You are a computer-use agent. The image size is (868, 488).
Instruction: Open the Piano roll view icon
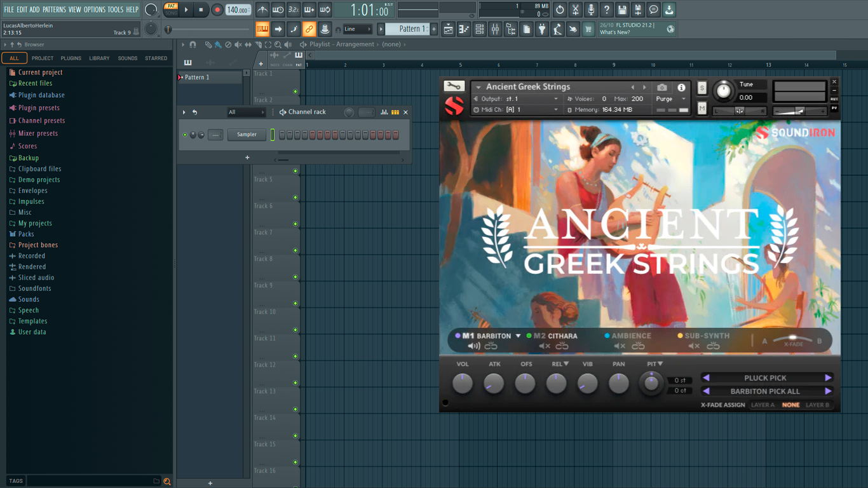point(464,29)
